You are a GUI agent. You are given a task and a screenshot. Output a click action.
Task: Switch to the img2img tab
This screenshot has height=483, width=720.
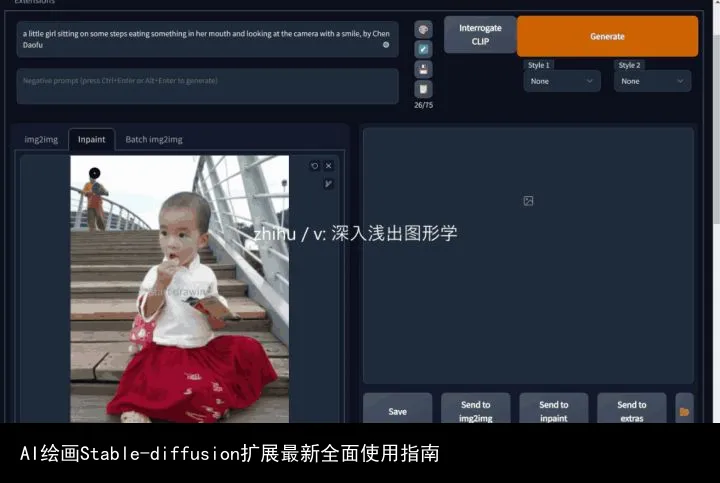40,140
